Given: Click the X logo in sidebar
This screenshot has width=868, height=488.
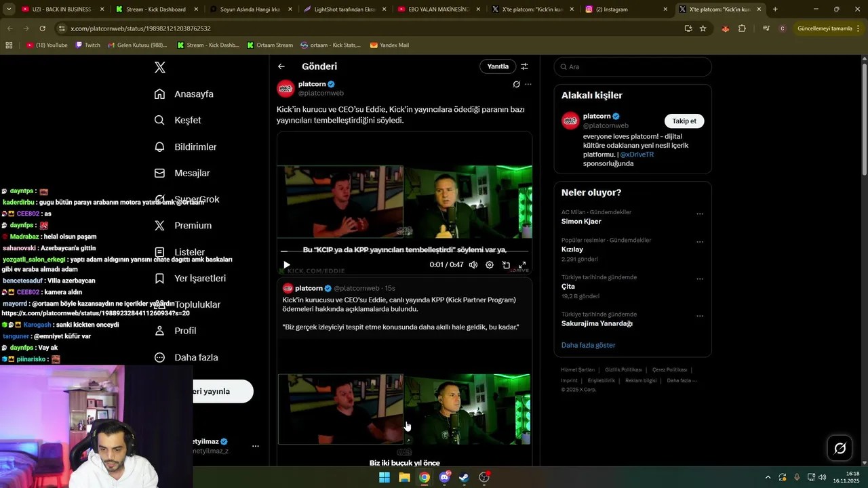Looking at the screenshot, I should pyautogui.click(x=160, y=67).
